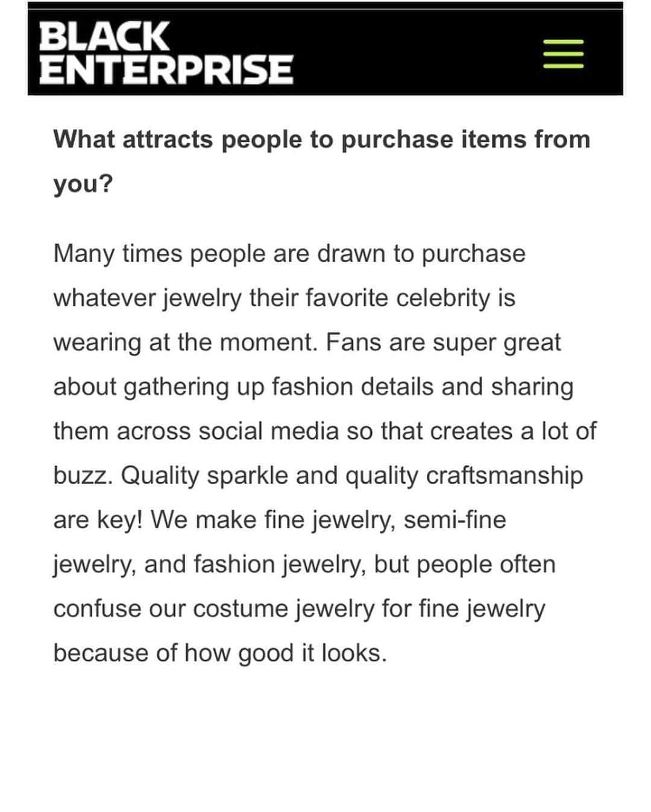The height and width of the screenshot is (812, 651).
Task: Click the phrase 'and fashion jewelry' in the text
Action: (x=254, y=565)
